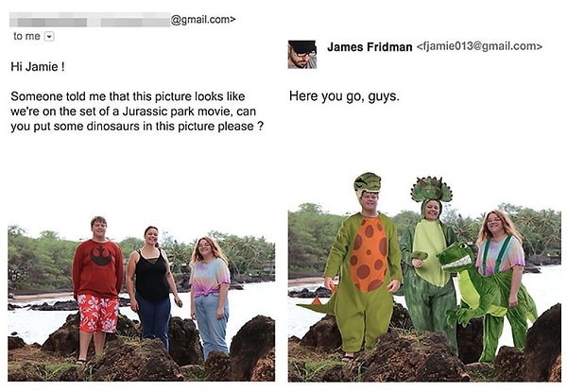Click the red Rebel Alliance sweater
Image resolution: width=567 pixels, height=392 pixels.
pyautogui.click(x=97, y=268)
